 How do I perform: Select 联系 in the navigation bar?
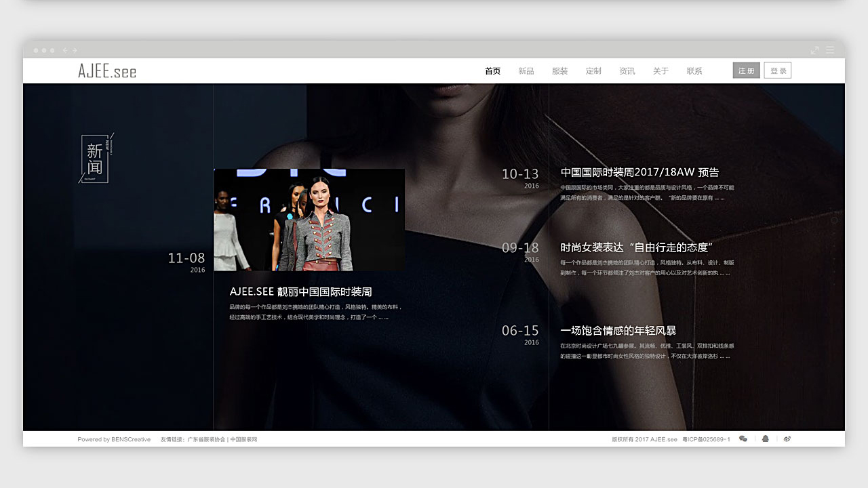694,71
